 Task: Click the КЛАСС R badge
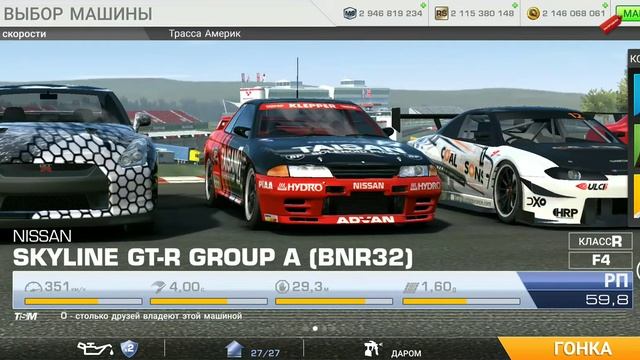(600, 241)
